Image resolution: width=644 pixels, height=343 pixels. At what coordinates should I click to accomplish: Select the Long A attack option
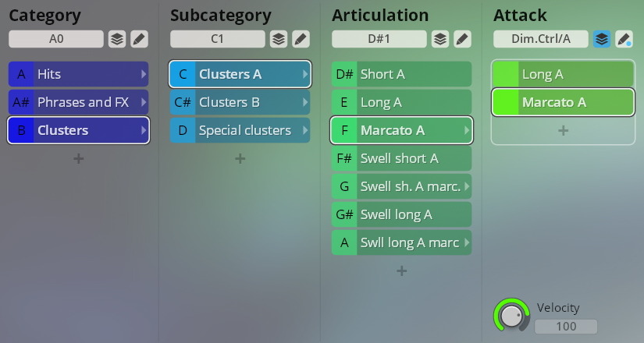click(x=563, y=74)
